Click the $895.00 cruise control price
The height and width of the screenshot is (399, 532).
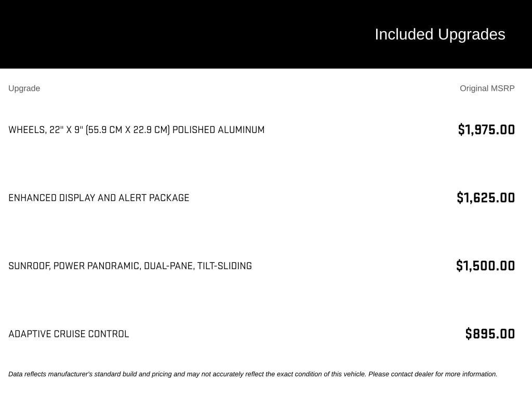(490, 334)
